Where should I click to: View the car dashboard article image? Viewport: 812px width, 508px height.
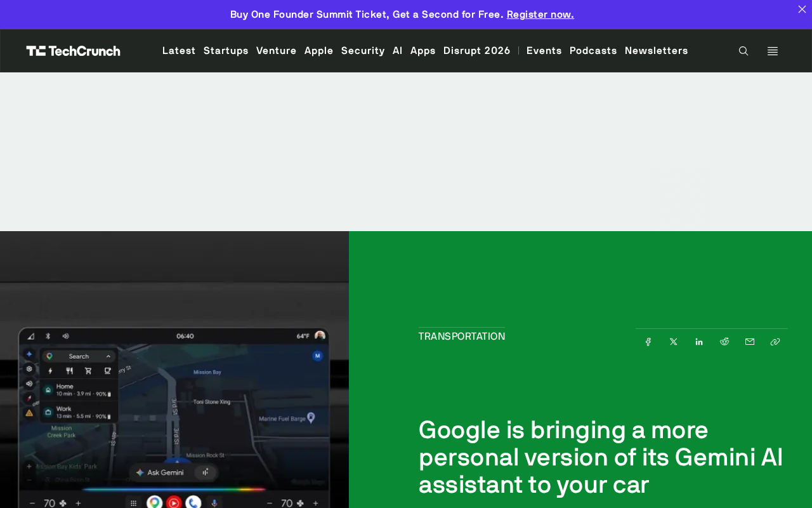(x=174, y=370)
